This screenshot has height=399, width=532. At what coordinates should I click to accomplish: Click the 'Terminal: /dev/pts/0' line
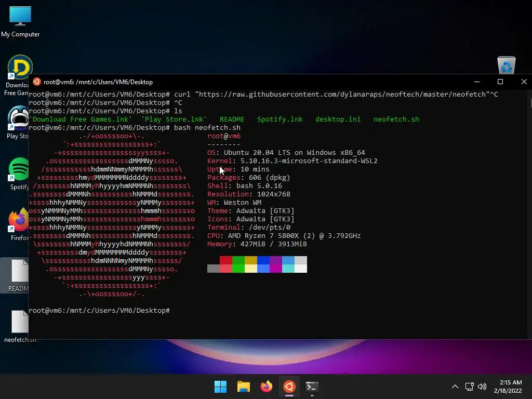tap(249, 228)
